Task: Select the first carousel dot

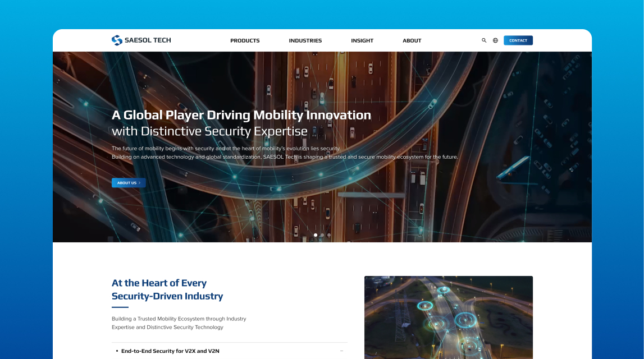Action: [316, 235]
